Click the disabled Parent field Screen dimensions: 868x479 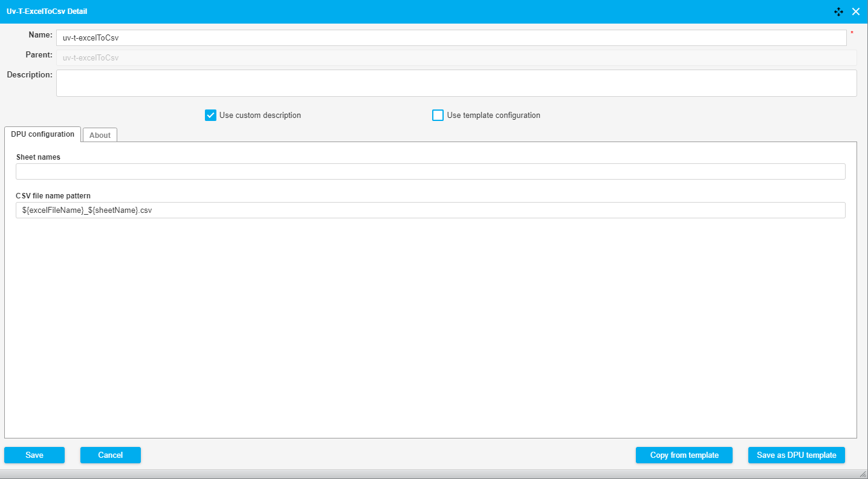[x=456, y=58]
